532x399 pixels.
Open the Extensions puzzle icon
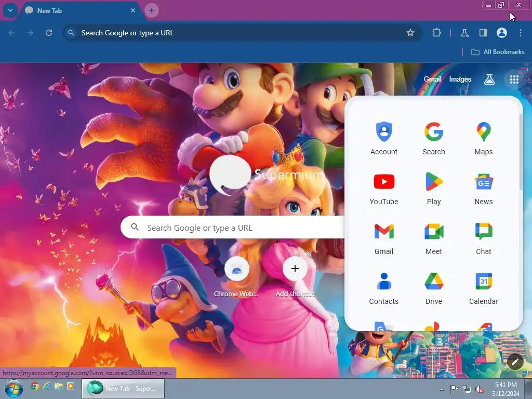point(436,33)
